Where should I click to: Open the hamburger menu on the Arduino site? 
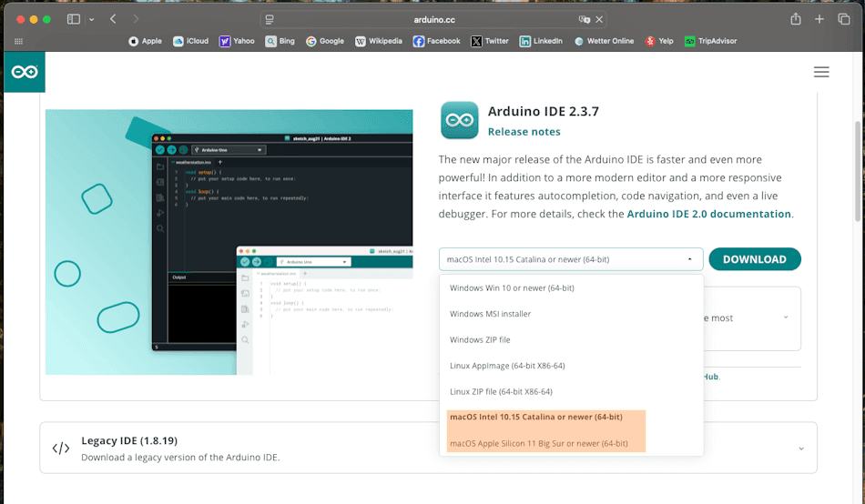821,72
